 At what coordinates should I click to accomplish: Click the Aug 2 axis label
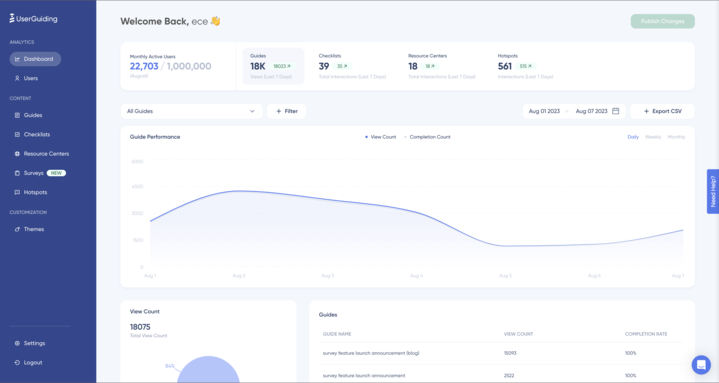[239, 276]
